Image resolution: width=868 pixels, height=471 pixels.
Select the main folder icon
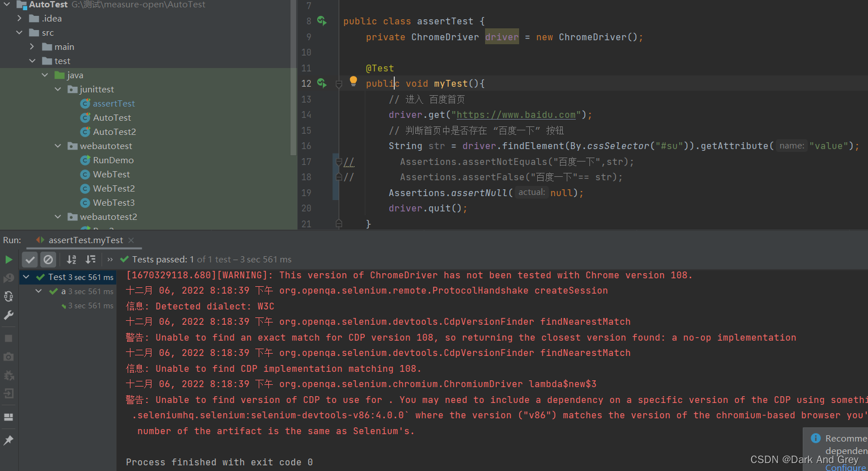tap(47, 46)
